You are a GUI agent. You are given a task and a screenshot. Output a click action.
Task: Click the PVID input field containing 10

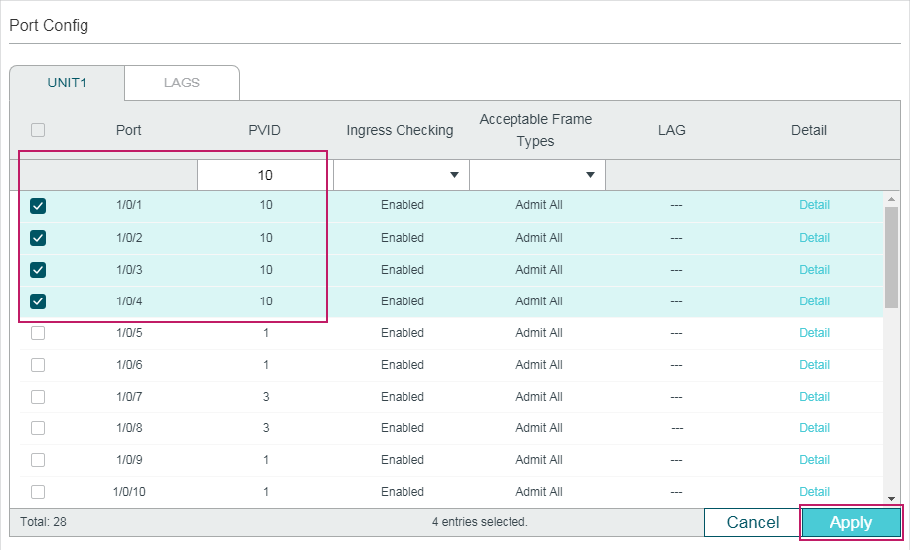(x=265, y=175)
